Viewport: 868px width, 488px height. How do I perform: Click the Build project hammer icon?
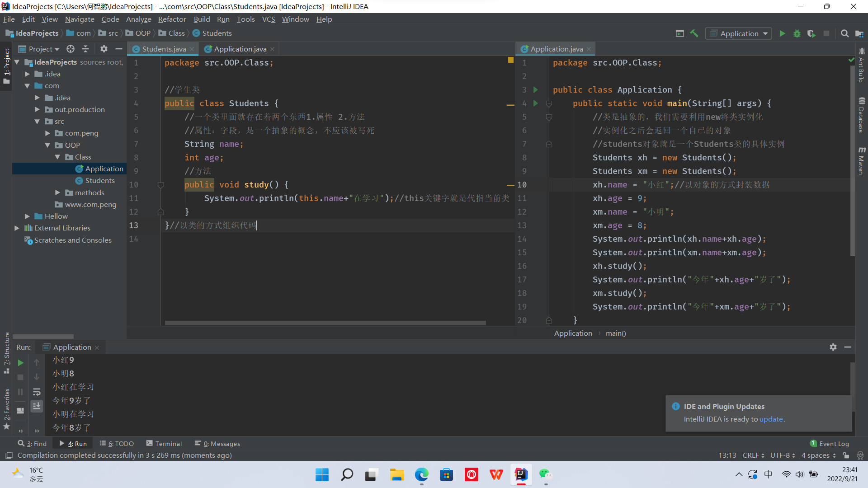(694, 33)
